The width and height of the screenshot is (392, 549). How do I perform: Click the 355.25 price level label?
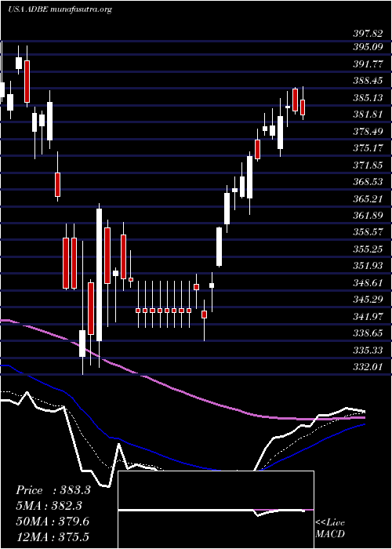[x=367, y=249]
